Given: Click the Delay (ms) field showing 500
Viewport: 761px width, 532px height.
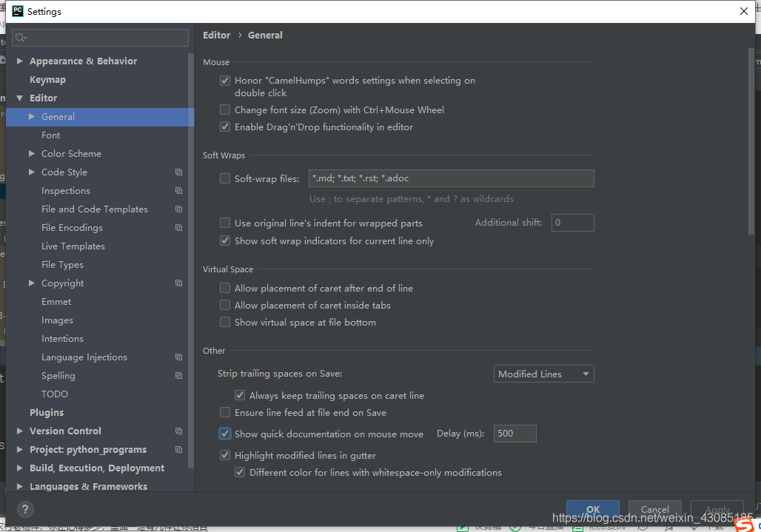Looking at the screenshot, I should coord(515,434).
